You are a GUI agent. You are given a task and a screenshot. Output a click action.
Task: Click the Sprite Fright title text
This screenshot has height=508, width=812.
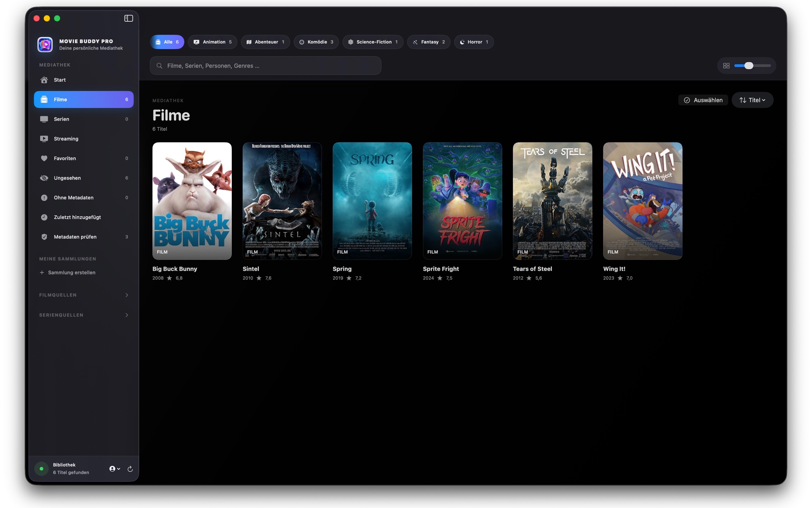pos(441,269)
